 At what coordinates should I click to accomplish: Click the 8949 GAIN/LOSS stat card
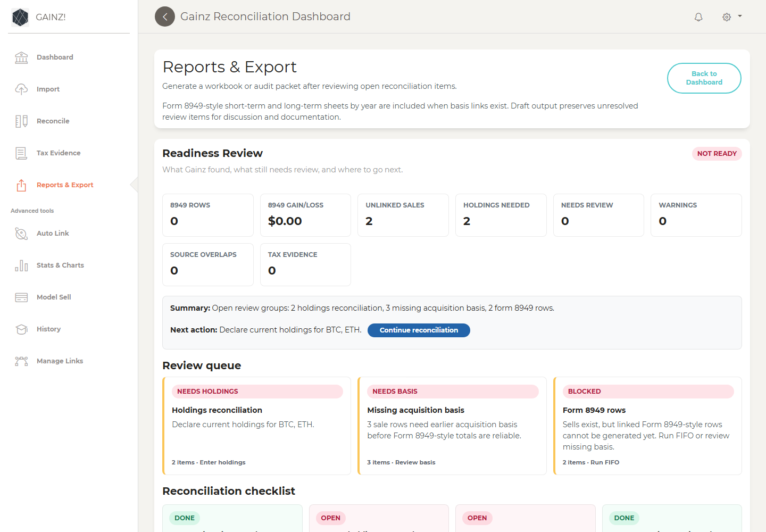[305, 215]
